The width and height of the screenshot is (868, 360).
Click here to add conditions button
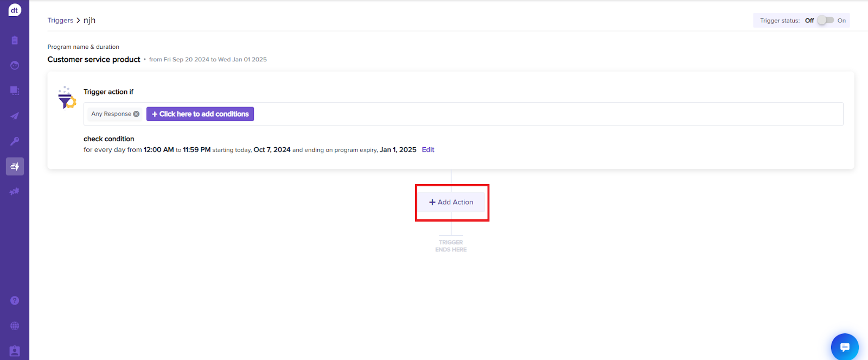200,114
